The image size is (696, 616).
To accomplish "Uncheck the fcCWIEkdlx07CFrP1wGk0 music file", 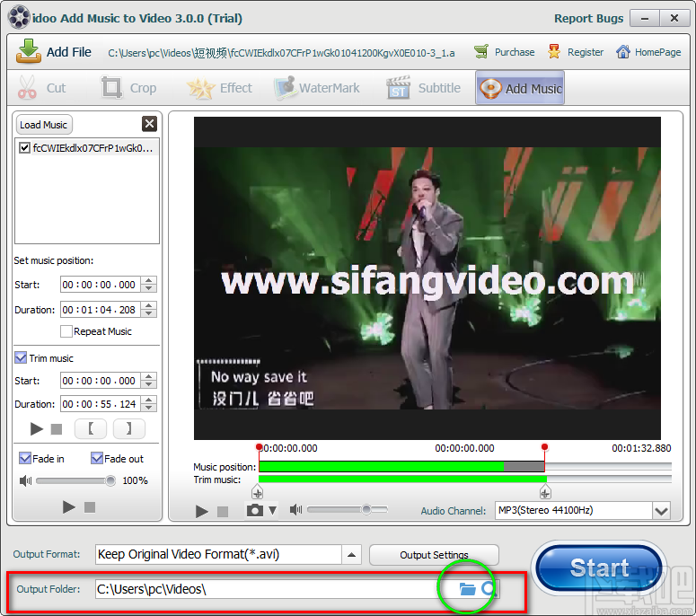I will click(25, 148).
